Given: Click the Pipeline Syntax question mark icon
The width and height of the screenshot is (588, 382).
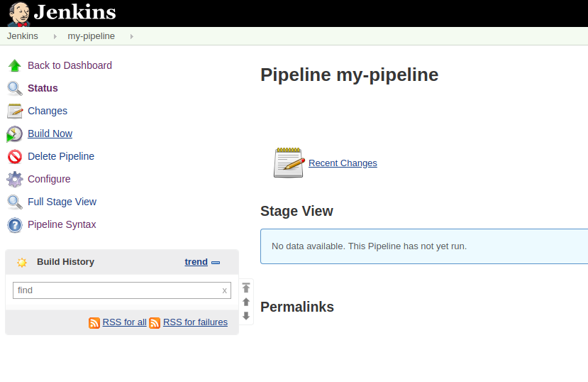Looking at the screenshot, I should pos(14,225).
